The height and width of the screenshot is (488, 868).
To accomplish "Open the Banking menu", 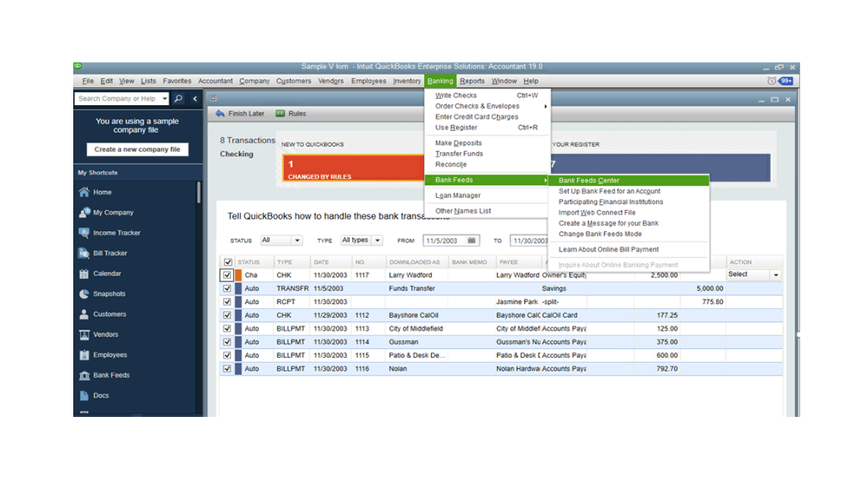I will tap(441, 81).
